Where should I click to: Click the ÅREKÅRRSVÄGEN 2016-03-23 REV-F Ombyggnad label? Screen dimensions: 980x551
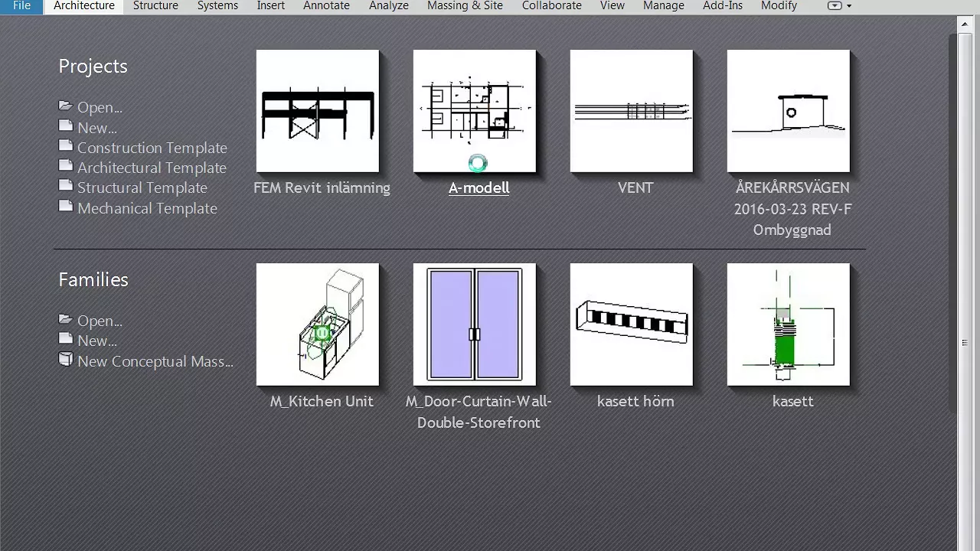pyautogui.click(x=792, y=209)
